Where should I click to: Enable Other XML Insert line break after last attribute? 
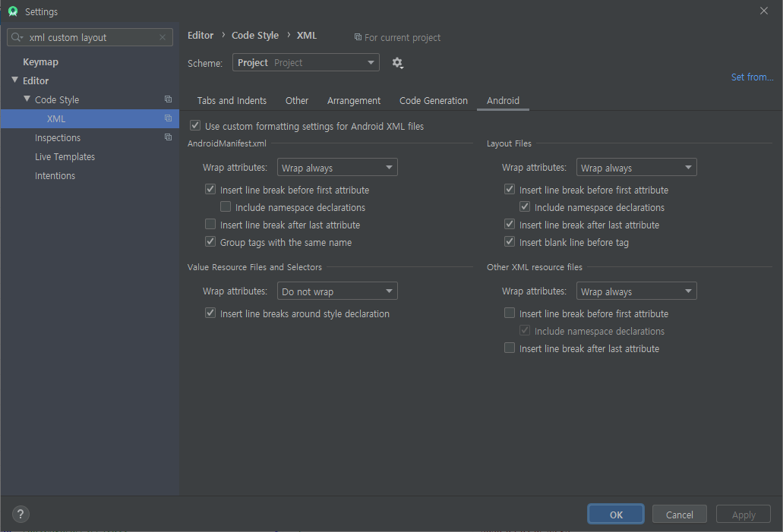[510, 348]
